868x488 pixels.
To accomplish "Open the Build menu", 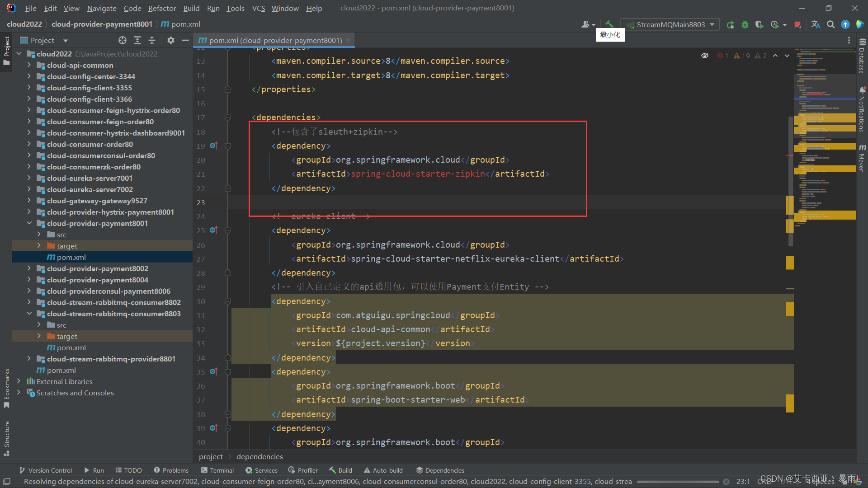I will click(x=191, y=8).
